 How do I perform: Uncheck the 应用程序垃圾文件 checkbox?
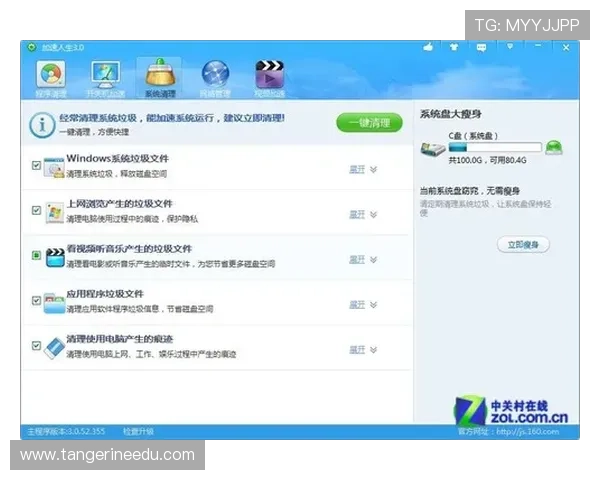tap(36, 300)
